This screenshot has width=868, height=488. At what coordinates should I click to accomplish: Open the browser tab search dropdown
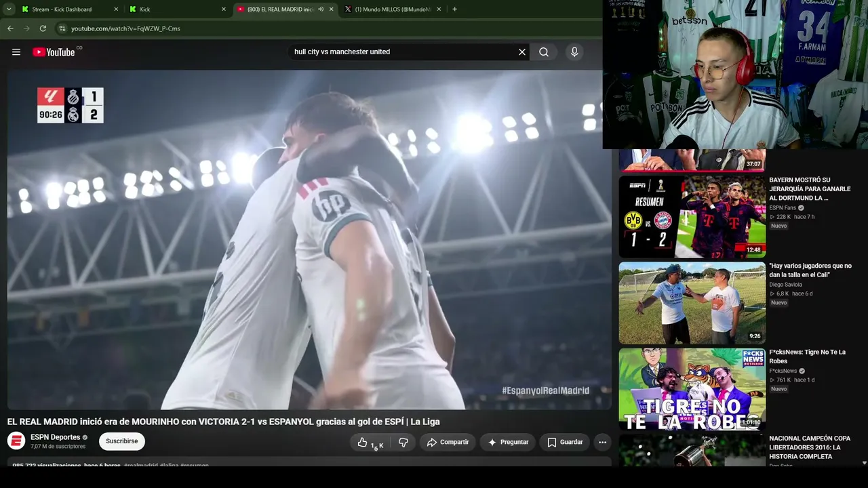click(9, 9)
